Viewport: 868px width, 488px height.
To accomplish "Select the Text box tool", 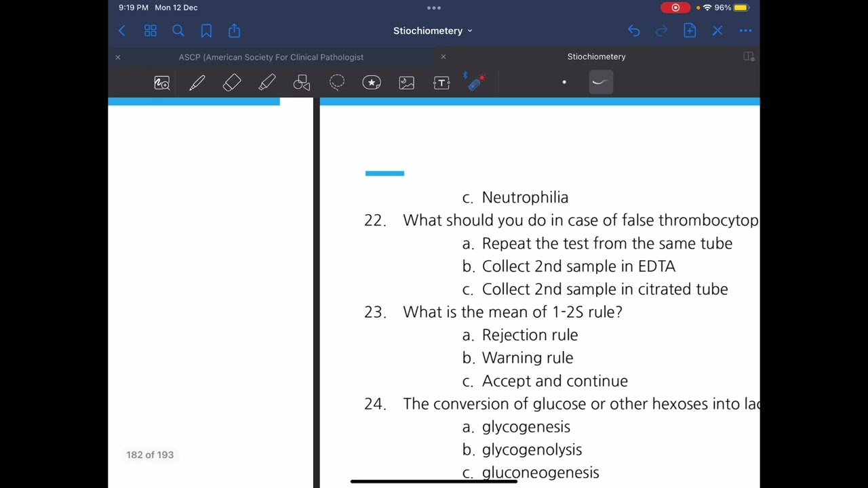I will click(441, 83).
